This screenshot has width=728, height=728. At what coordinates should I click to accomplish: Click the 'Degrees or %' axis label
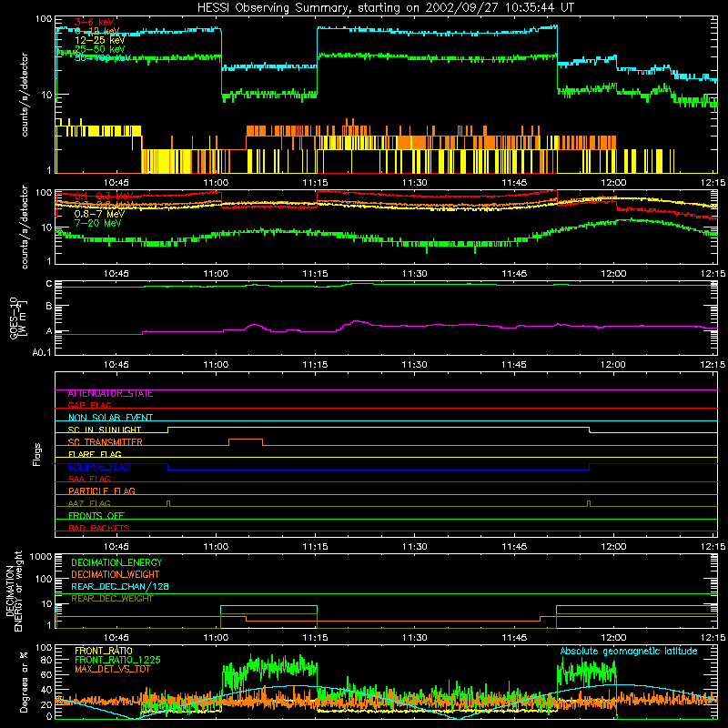click(24, 682)
